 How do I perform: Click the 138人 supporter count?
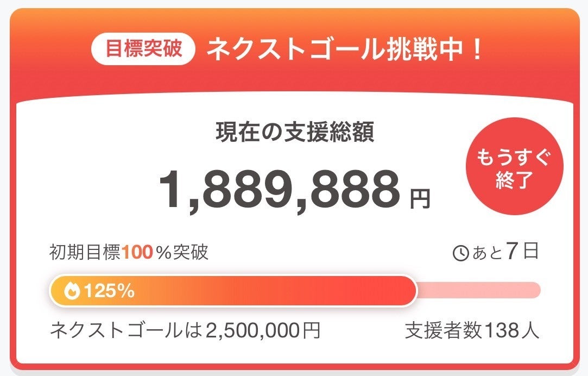pyautogui.click(x=511, y=330)
